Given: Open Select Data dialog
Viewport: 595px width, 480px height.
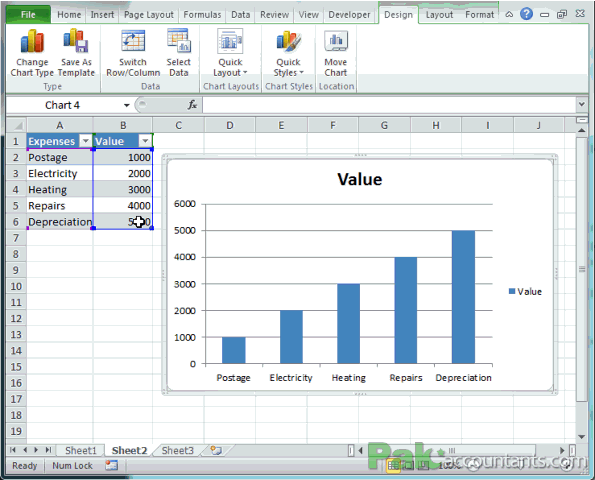Looking at the screenshot, I should 178,53.
